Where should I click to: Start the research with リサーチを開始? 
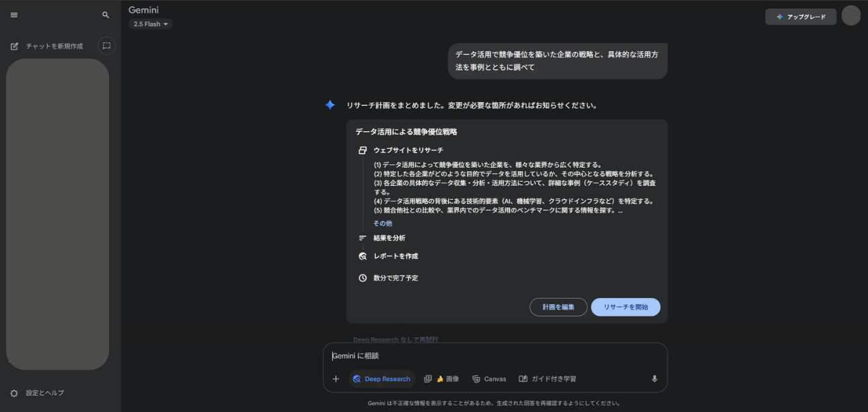[x=625, y=306]
